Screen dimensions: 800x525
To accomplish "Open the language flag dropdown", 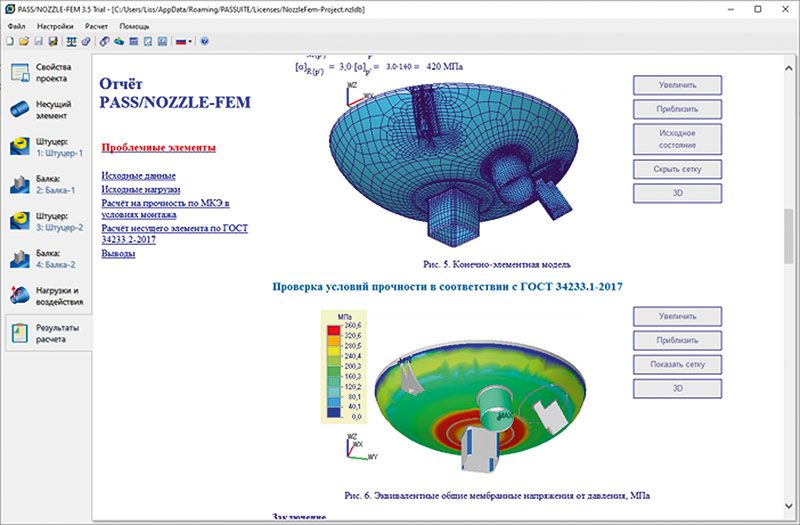I will pos(184,42).
